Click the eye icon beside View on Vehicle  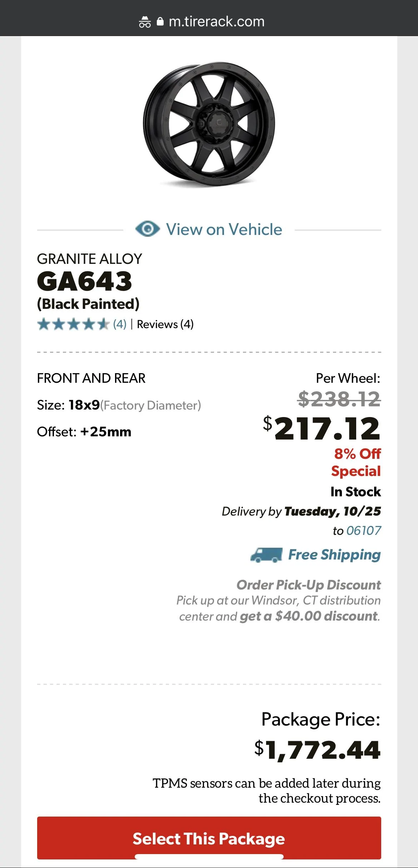point(148,229)
